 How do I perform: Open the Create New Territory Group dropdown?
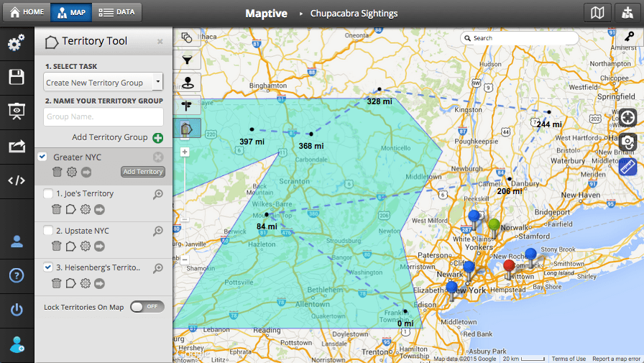click(x=103, y=83)
